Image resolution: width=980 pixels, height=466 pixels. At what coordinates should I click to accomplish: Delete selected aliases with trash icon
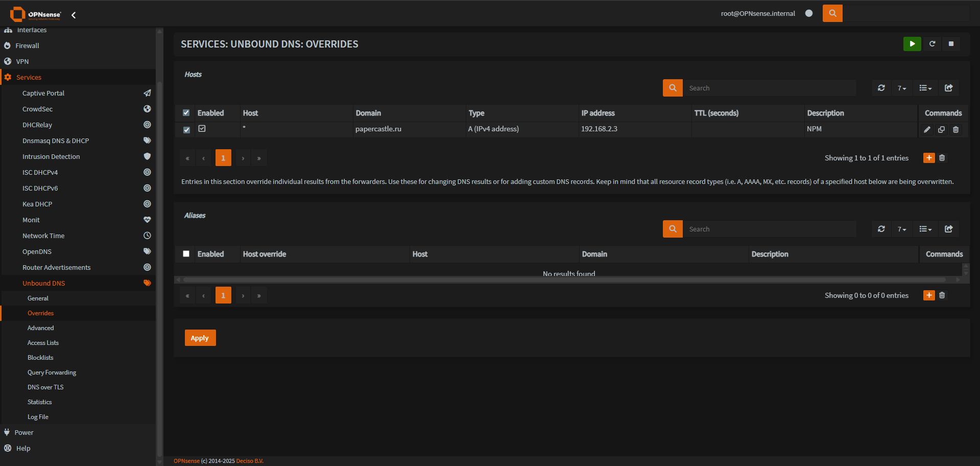pyautogui.click(x=942, y=295)
